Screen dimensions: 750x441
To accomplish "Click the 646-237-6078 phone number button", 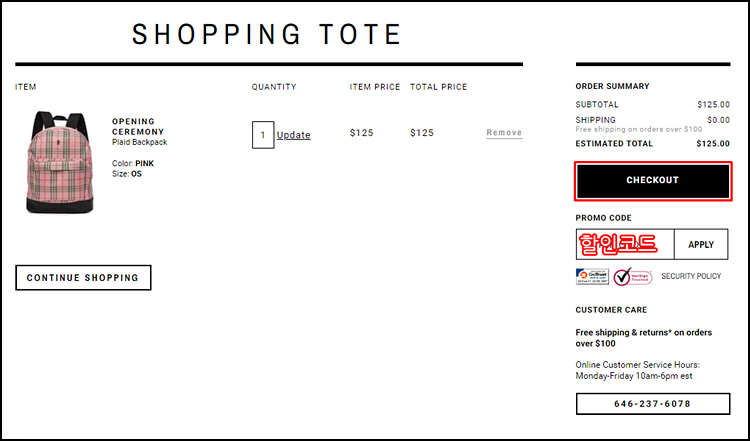I will pyautogui.click(x=653, y=404).
